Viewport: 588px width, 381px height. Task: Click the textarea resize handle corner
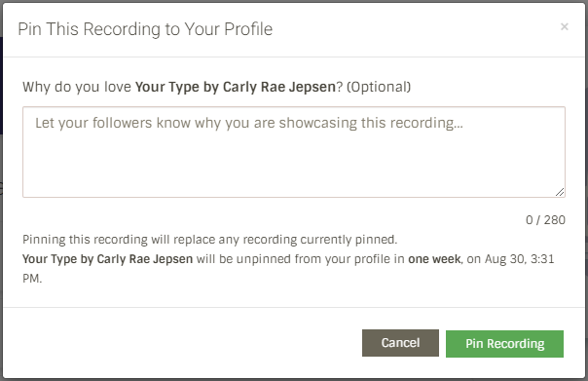560,192
